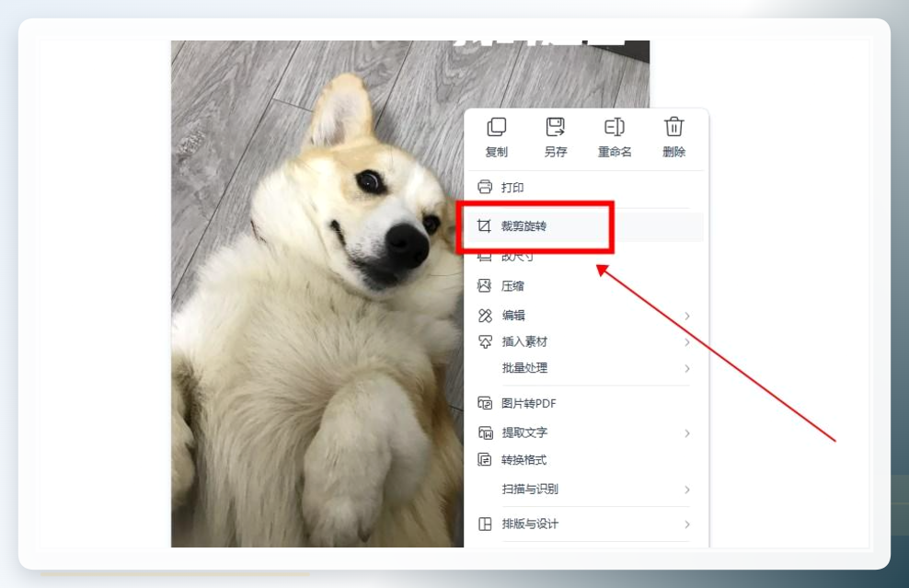Image resolution: width=909 pixels, height=588 pixels.
Task: Click the 批量处理 text entry
Action: pyautogui.click(x=524, y=368)
